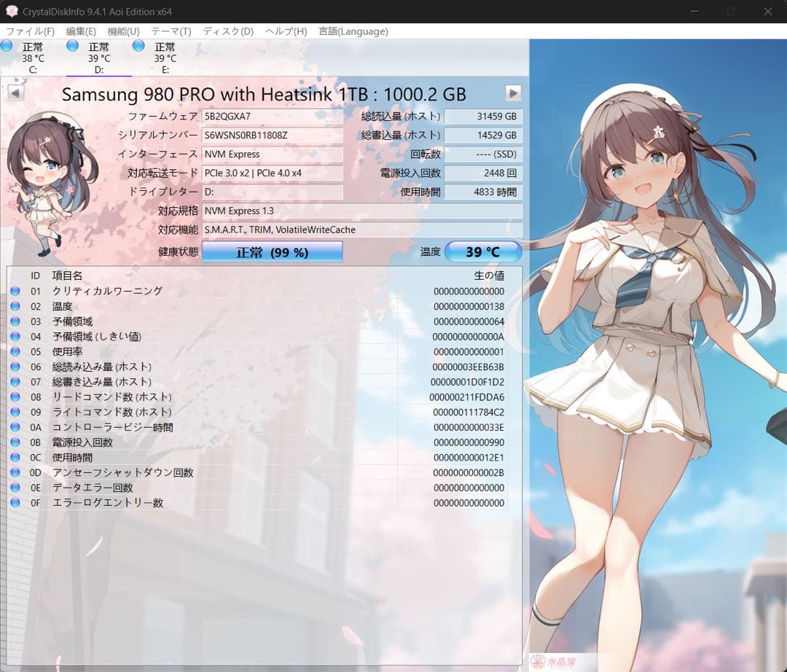Click status orb for 0A コントローラービジー時間
The image size is (787, 672).
15,427
